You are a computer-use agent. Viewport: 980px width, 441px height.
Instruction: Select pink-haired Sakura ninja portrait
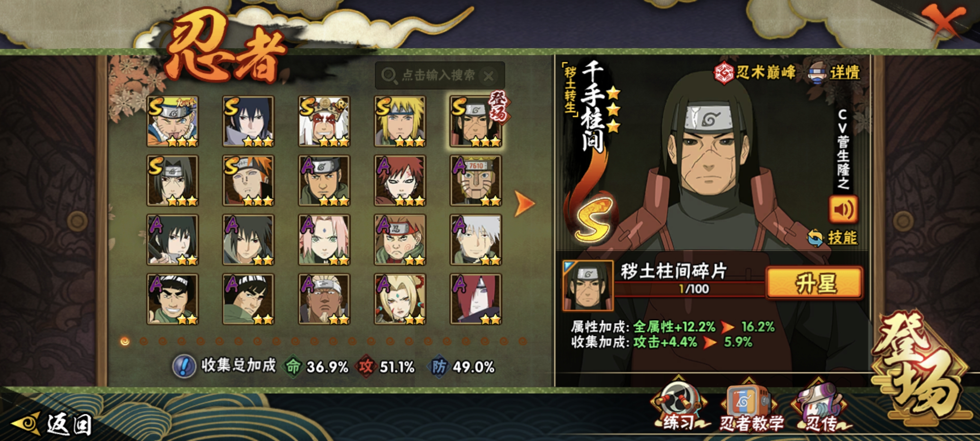click(x=324, y=240)
